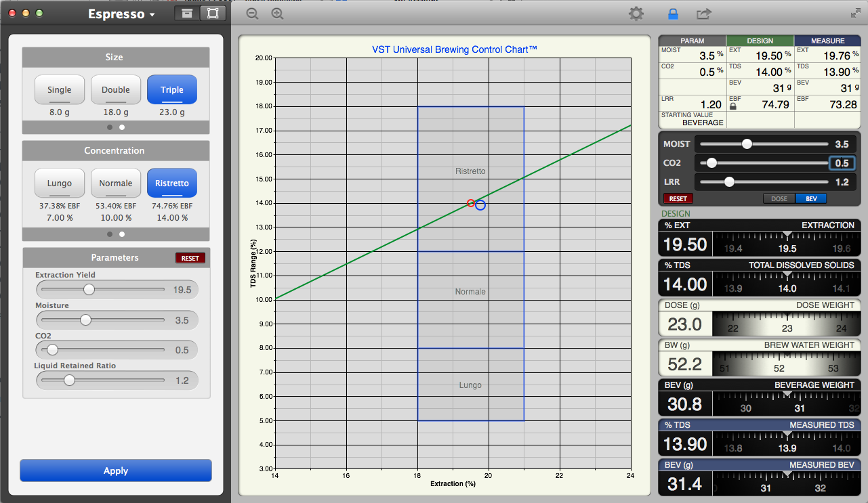868x503 pixels.
Task: Click the 13.90 measured TDS value
Action: click(x=686, y=444)
